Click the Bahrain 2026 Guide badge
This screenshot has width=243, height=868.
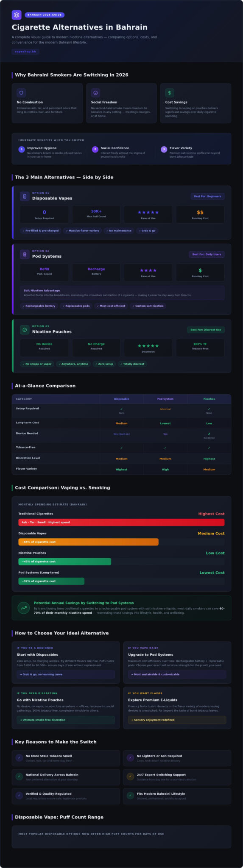(45, 15)
